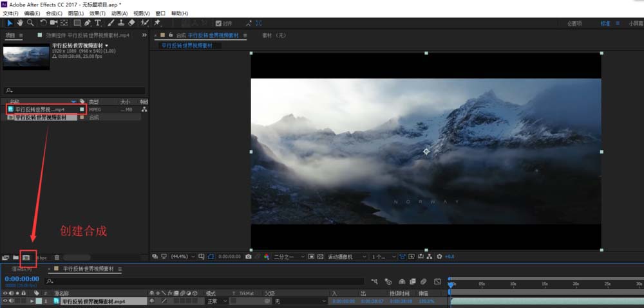Toggle motion blur for timeline with overlapping circles icon
The image size is (644, 308).
tap(424, 282)
